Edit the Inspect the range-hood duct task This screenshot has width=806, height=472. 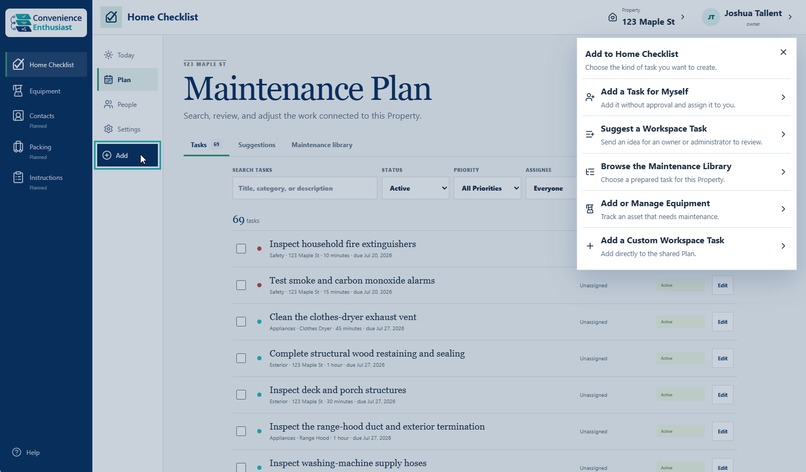722,431
